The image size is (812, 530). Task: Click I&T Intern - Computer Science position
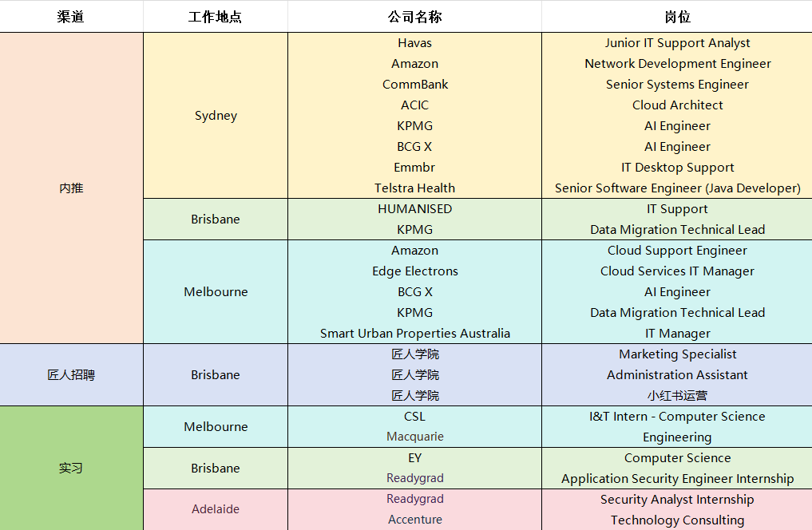pyautogui.click(x=677, y=416)
